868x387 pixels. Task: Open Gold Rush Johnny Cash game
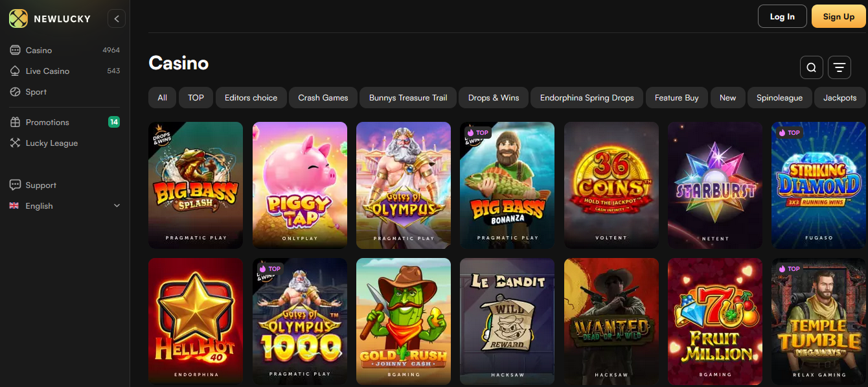tap(404, 322)
